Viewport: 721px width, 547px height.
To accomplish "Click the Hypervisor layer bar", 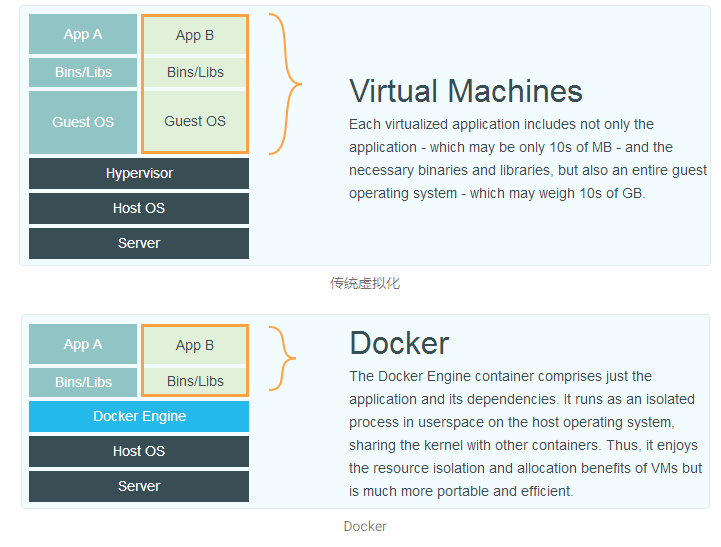I will pos(139,173).
